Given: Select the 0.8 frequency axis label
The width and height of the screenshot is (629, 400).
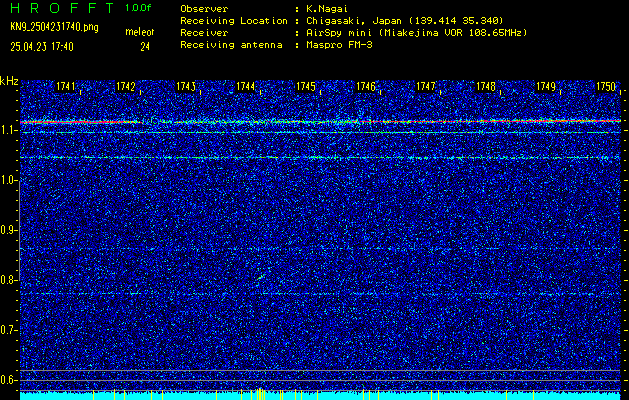Looking at the screenshot, I should (x=8, y=280).
